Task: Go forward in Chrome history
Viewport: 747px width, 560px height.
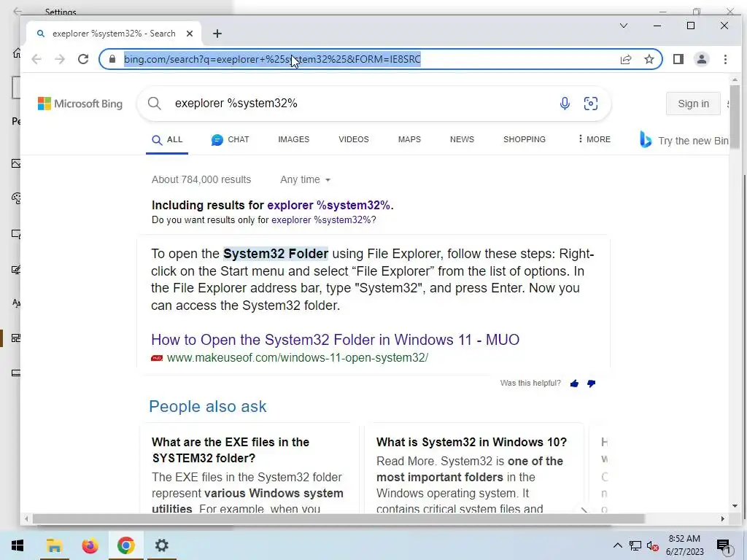Action: point(60,59)
